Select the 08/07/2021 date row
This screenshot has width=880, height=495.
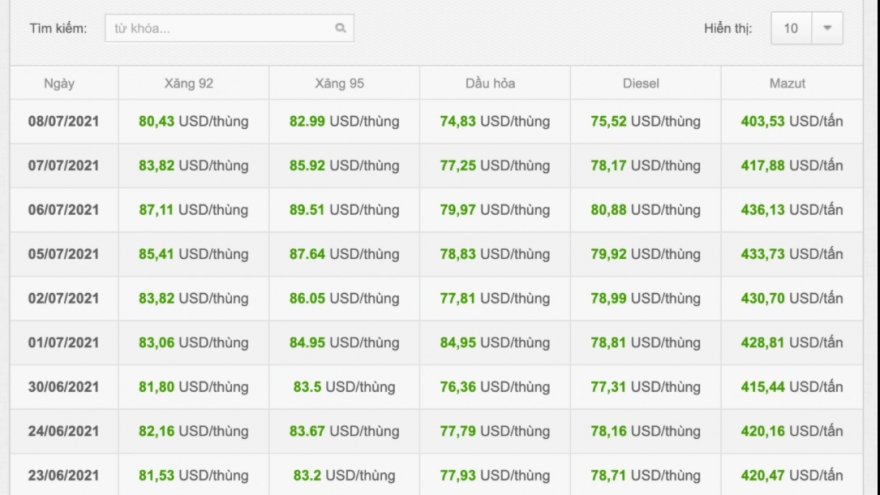pos(64,122)
